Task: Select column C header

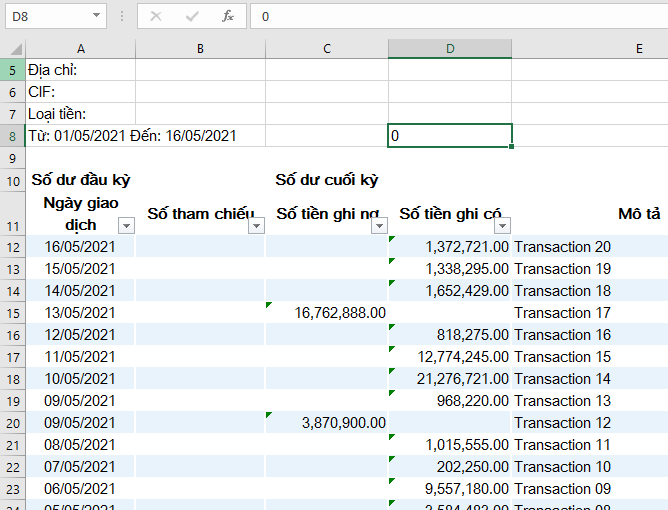Action: point(327,49)
